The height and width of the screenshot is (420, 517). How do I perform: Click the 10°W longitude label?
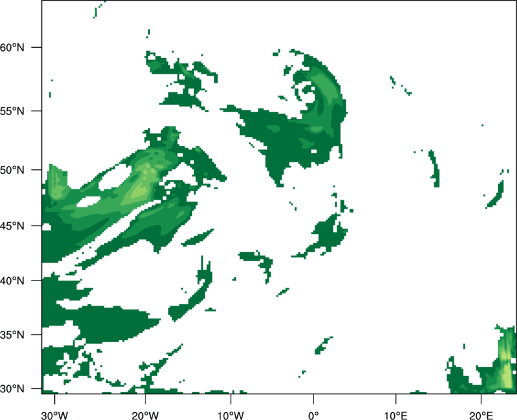pos(231,415)
